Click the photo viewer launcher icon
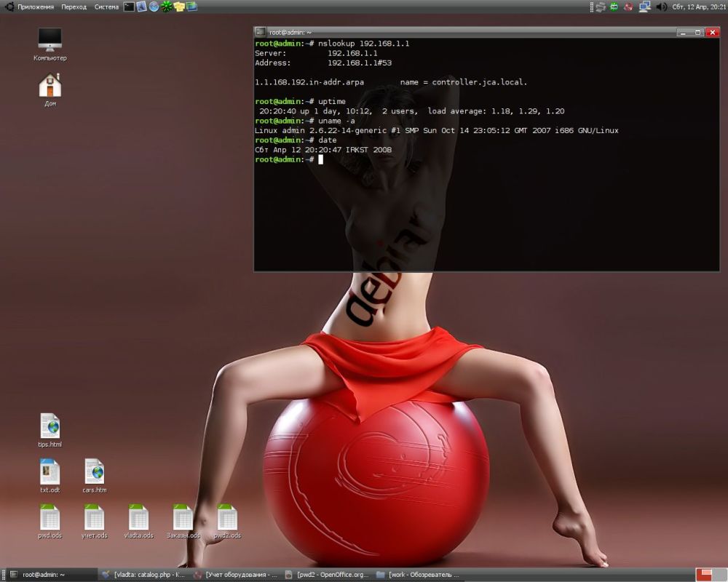 point(191,7)
